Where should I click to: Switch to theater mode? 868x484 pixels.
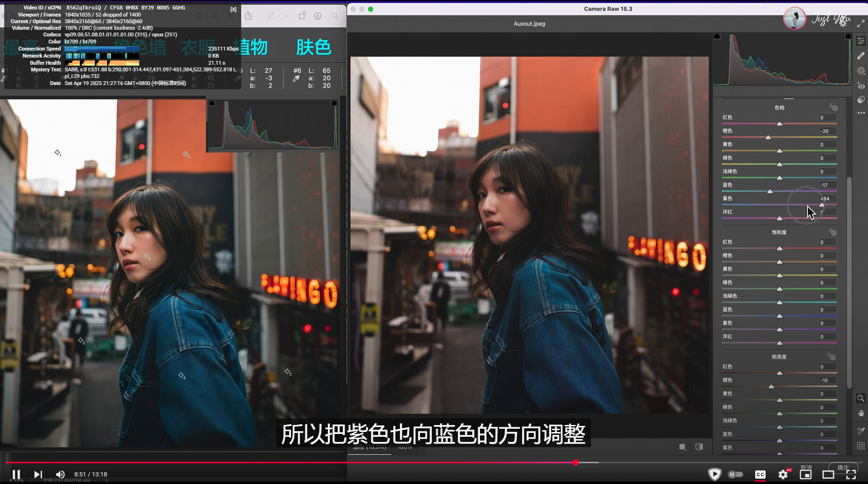(828, 475)
